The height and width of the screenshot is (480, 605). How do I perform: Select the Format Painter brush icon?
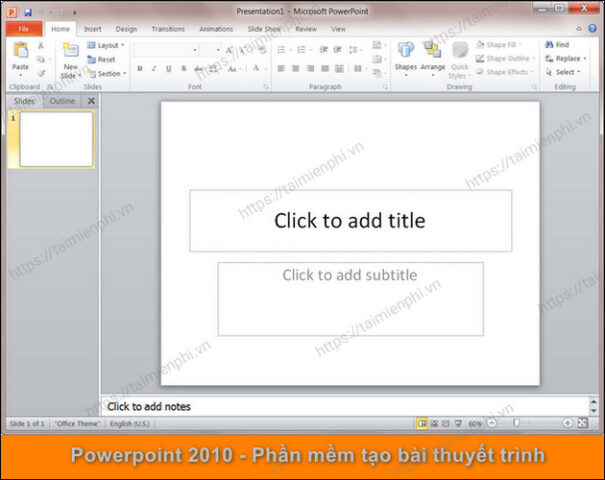coord(41,73)
